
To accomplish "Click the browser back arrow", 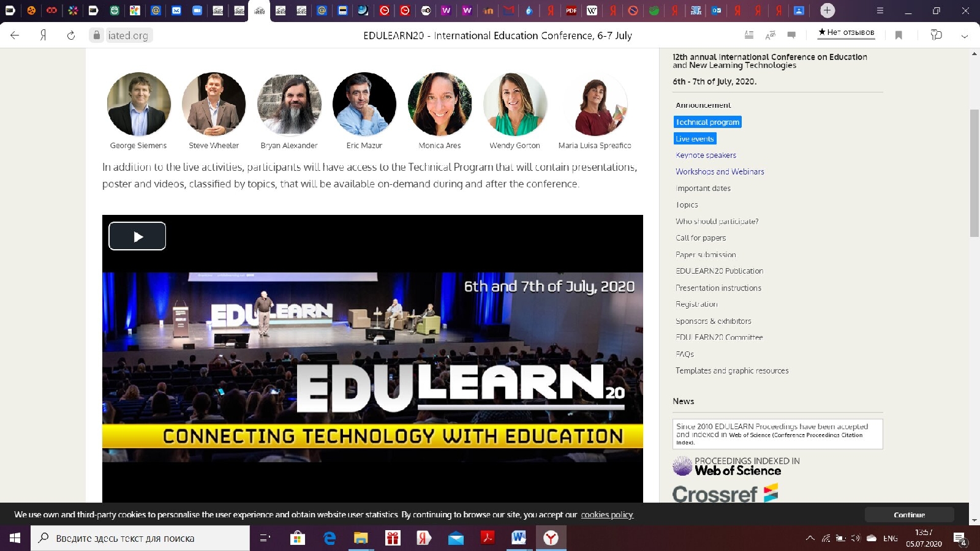I will tap(15, 36).
